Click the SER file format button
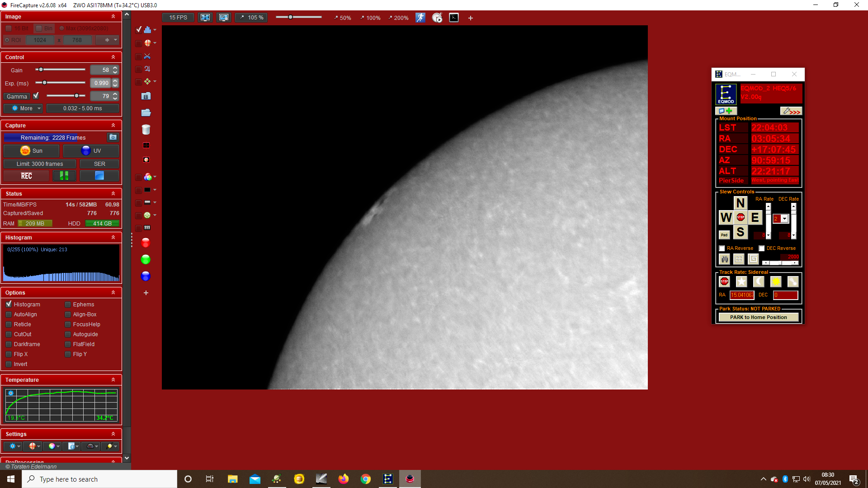 tap(99, 164)
